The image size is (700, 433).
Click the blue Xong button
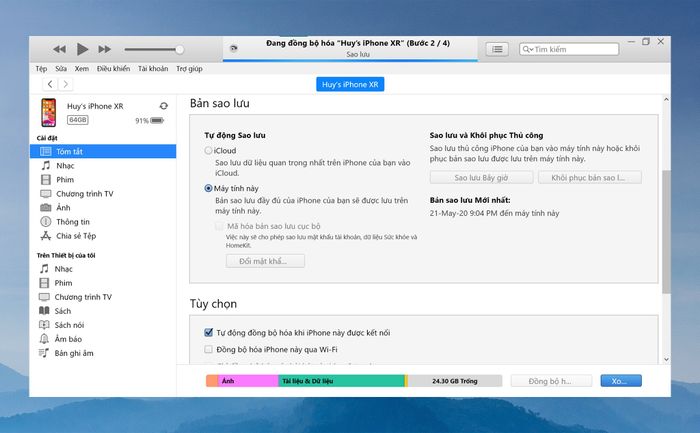click(621, 381)
